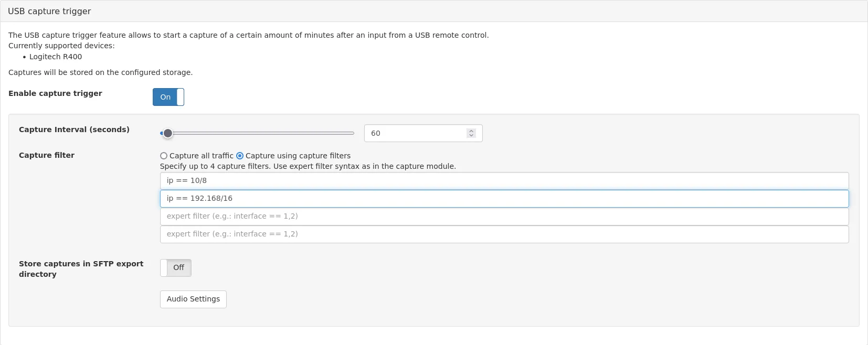Click the Capture all traffic label text

click(x=201, y=156)
